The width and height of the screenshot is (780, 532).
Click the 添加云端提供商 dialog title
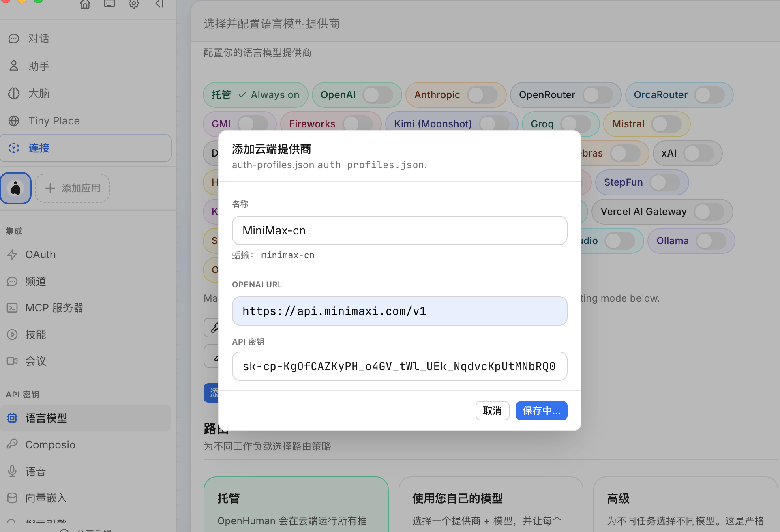[x=271, y=149]
